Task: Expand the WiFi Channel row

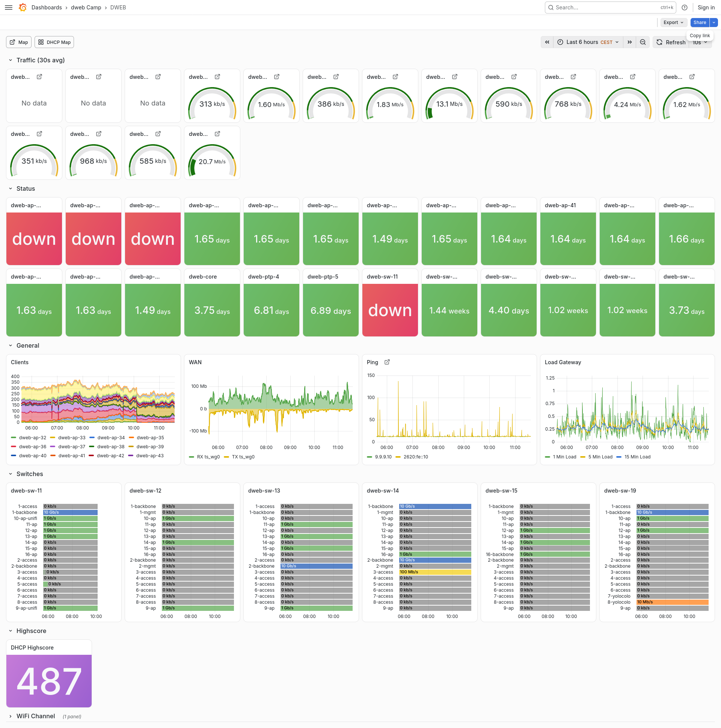Action: 35,716
